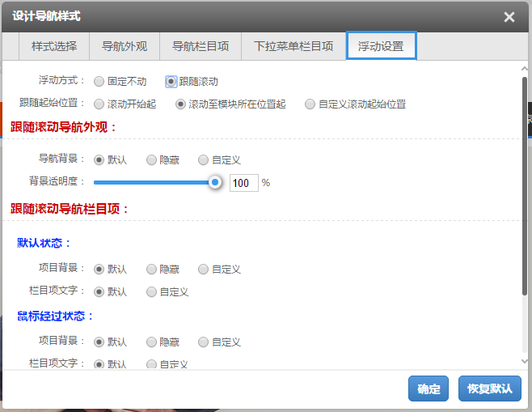Click the 浮动方式 label
The width and height of the screenshot is (532, 412).
61,80
